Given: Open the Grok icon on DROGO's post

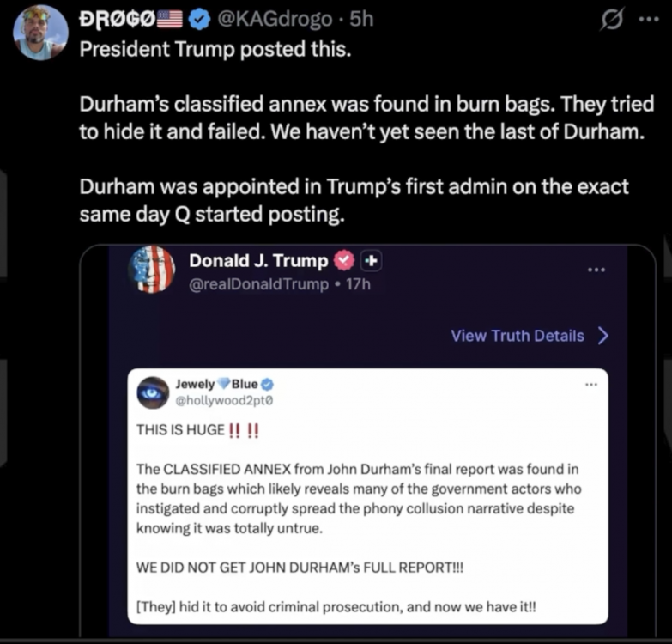Looking at the screenshot, I should coord(613,19).
